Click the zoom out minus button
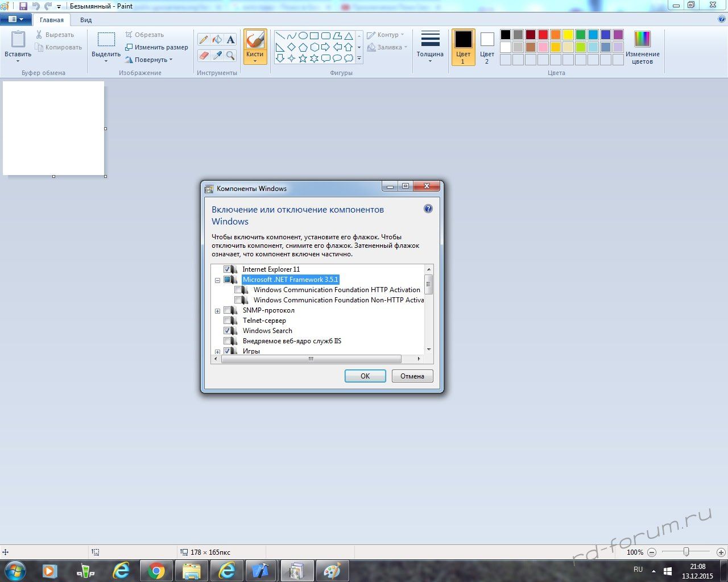The image size is (728, 582). pyautogui.click(x=652, y=552)
